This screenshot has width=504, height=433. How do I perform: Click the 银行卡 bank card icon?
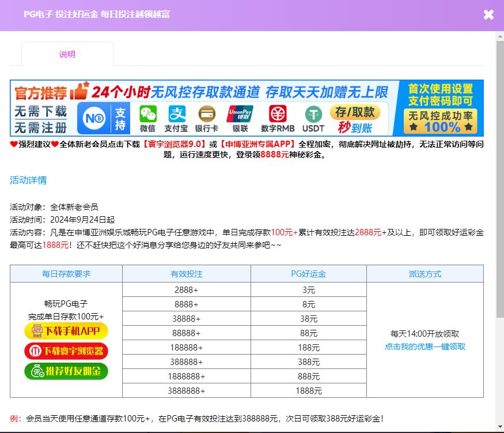[206, 118]
